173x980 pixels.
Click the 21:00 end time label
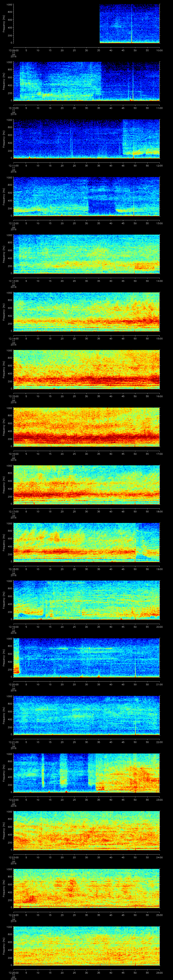[x=159, y=684]
